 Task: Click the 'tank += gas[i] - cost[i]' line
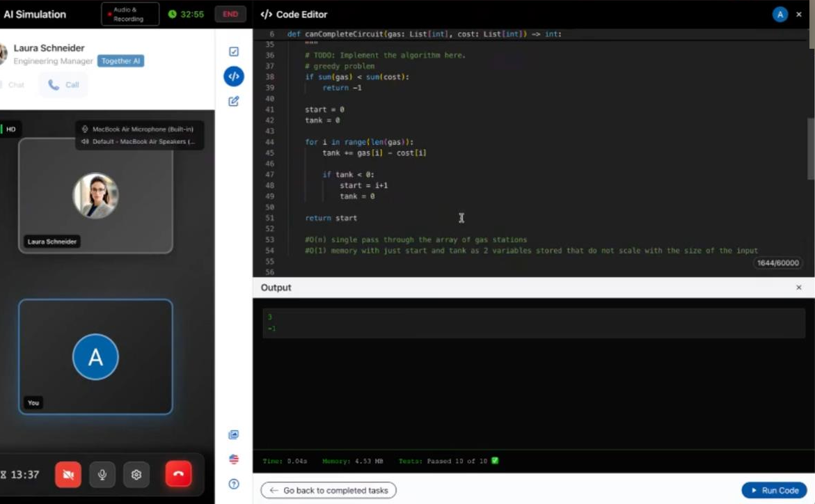374,153
